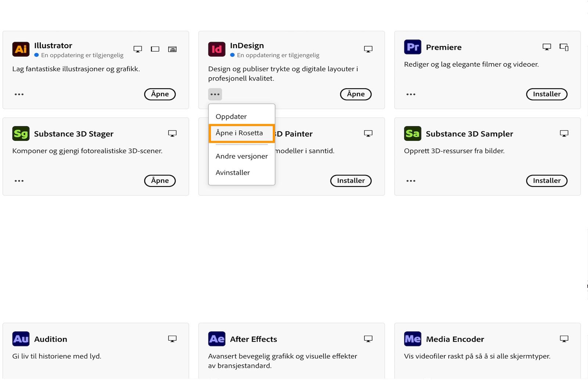Click the After Effects app title
Screen dimensions: 588x380
click(254, 339)
